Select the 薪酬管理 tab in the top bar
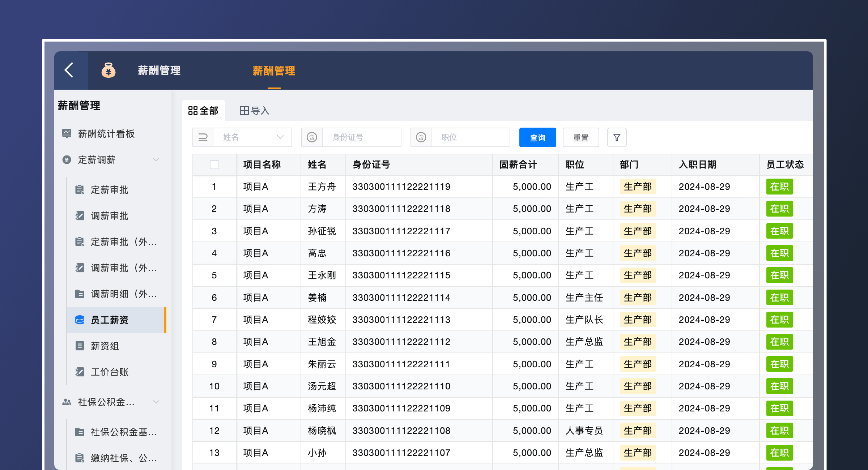868x470 pixels. pos(274,71)
